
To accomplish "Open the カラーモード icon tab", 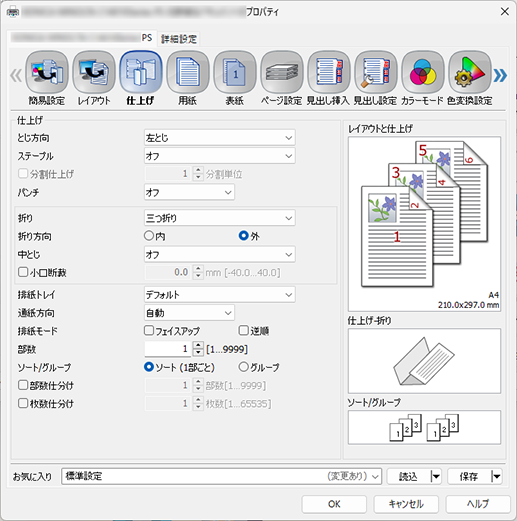I will (x=422, y=78).
